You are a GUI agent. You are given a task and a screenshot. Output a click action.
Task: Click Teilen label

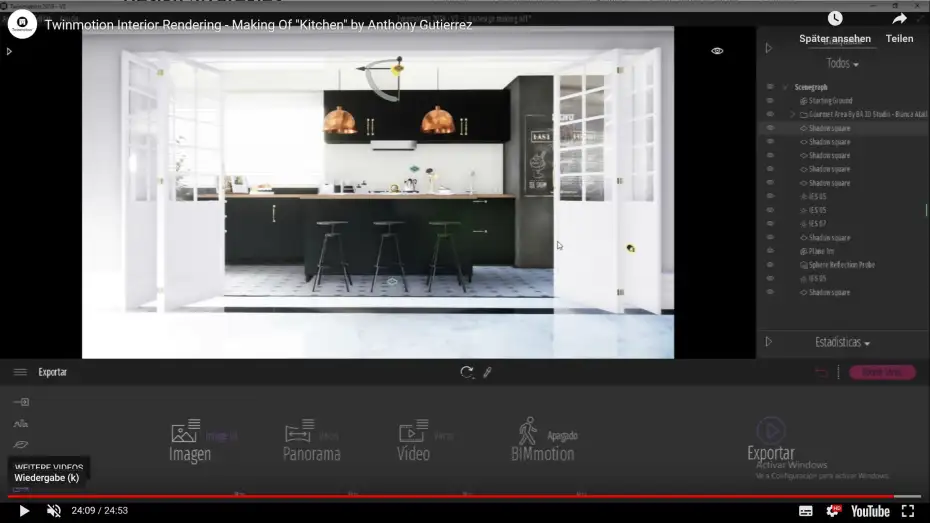pos(899,39)
